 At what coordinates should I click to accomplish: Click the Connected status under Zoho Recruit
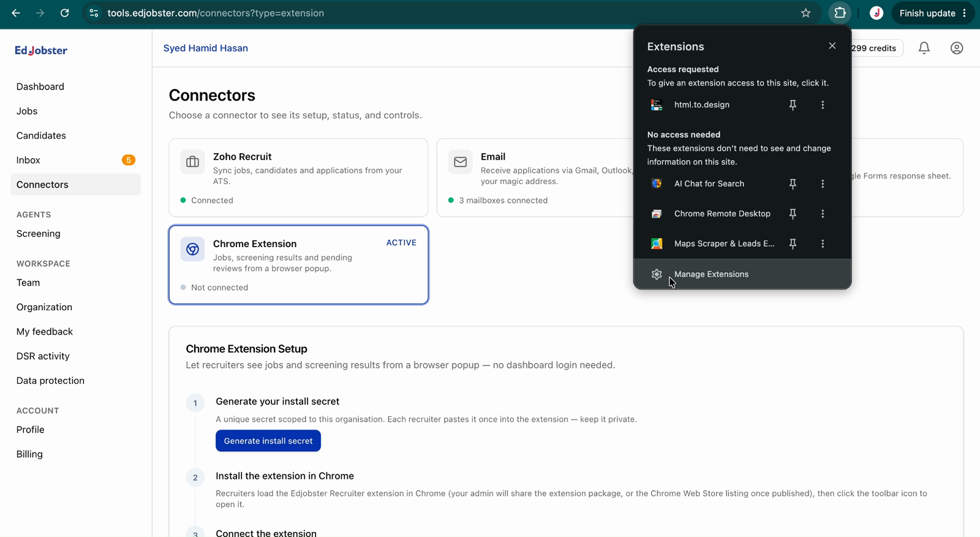click(x=212, y=200)
